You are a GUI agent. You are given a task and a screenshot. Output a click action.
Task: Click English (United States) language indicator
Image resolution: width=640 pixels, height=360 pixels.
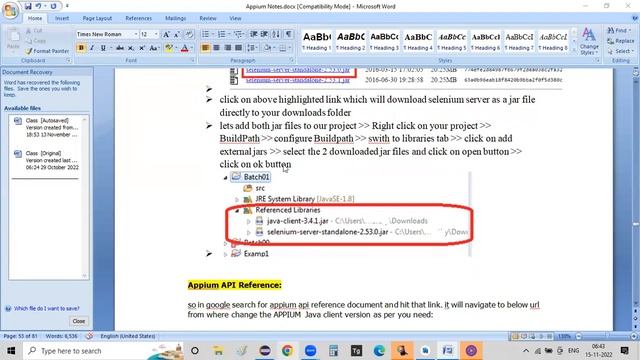click(x=128, y=336)
